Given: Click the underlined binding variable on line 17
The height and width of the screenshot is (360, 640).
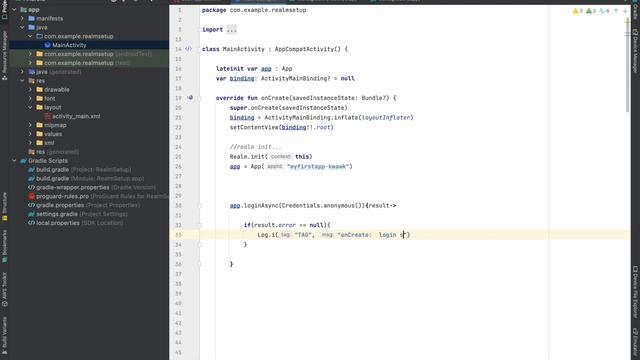Looking at the screenshot, I should click(242, 78).
